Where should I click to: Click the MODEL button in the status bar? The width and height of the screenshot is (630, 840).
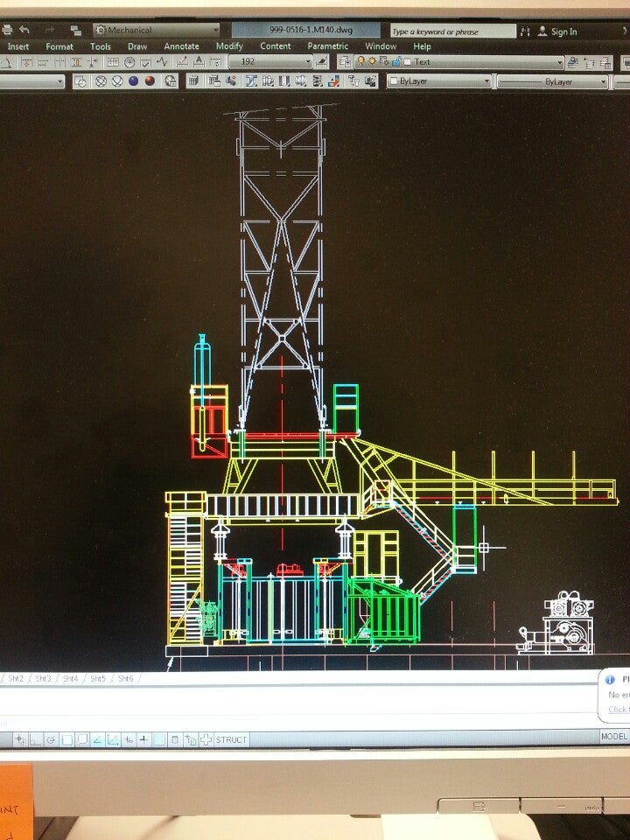614,737
